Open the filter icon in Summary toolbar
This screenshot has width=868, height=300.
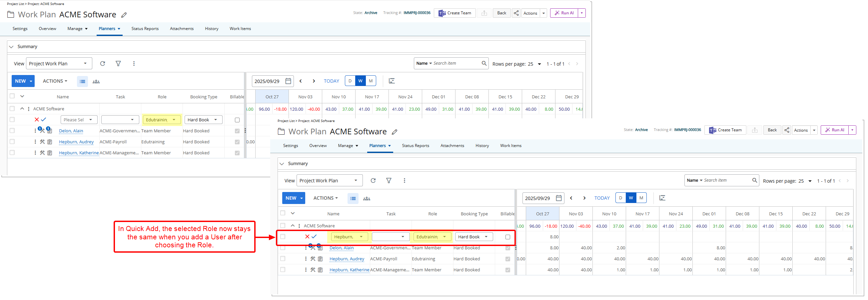389,181
